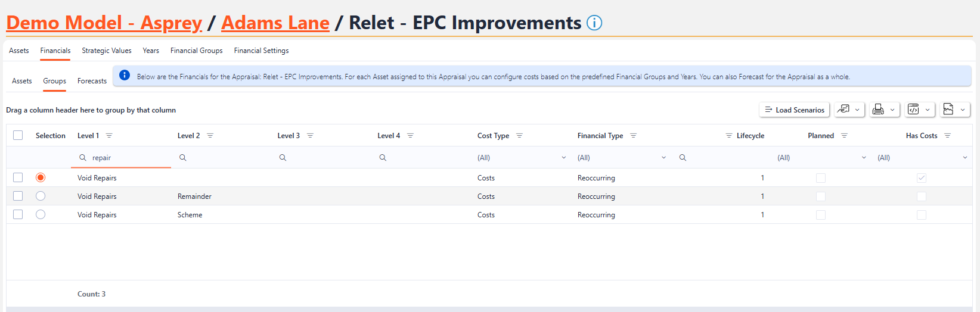
Task: Open the Level 1 column filter icon
Action: (109, 136)
